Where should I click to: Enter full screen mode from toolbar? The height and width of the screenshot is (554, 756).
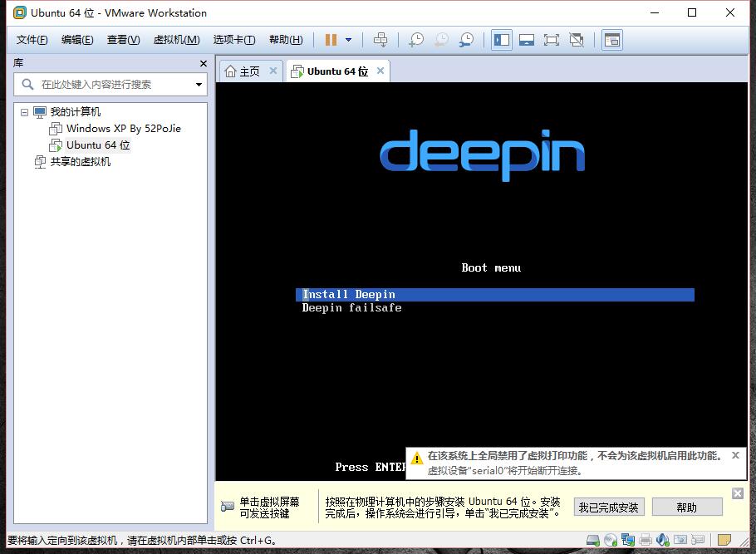coord(551,40)
